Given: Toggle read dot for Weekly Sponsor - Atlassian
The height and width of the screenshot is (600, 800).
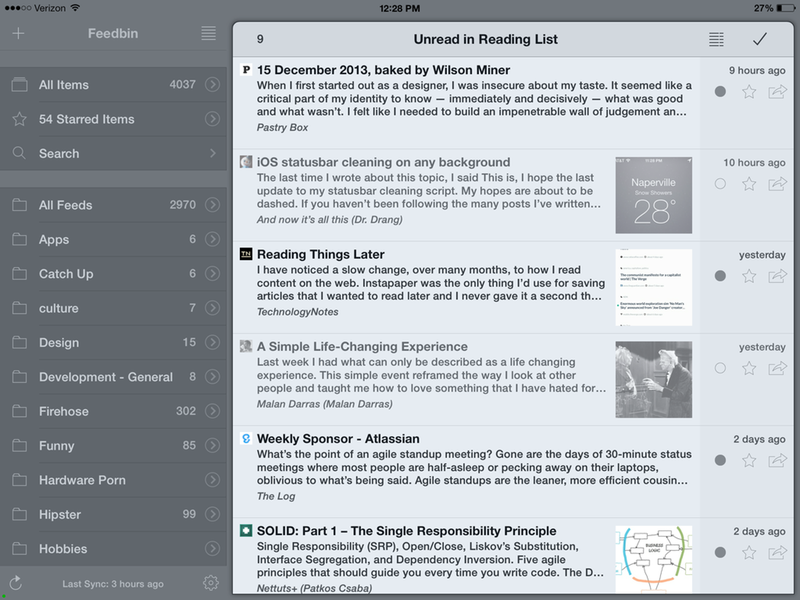Looking at the screenshot, I should pyautogui.click(x=720, y=460).
